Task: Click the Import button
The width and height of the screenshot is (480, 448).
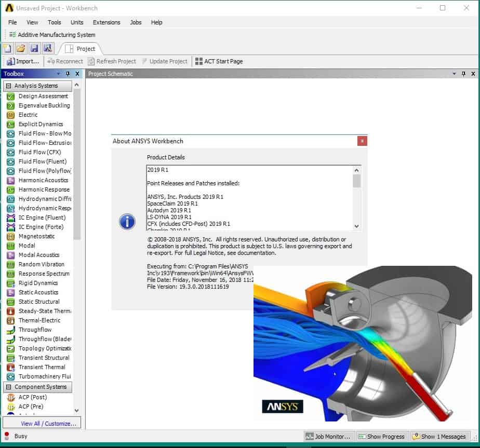Action: 23,61
